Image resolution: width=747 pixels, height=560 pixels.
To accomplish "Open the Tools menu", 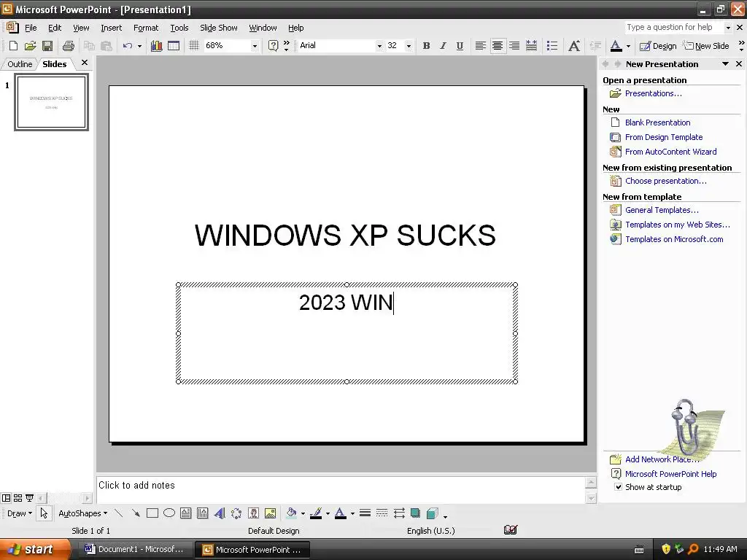I will coord(179,28).
